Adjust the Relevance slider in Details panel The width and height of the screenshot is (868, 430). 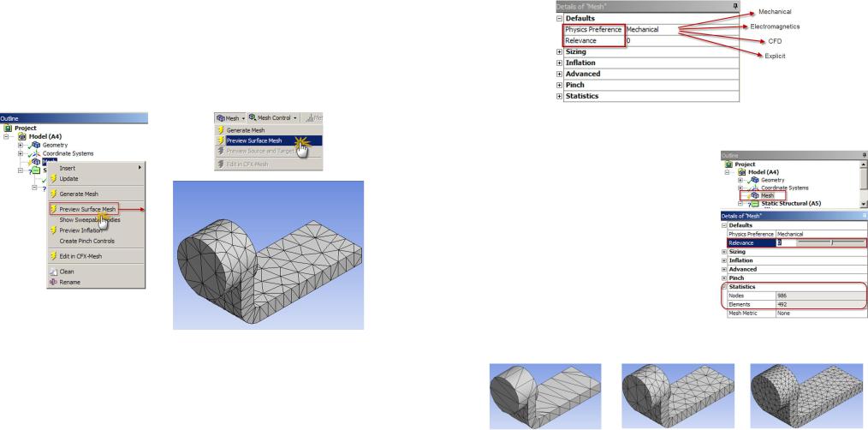pyautogui.click(x=831, y=242)
